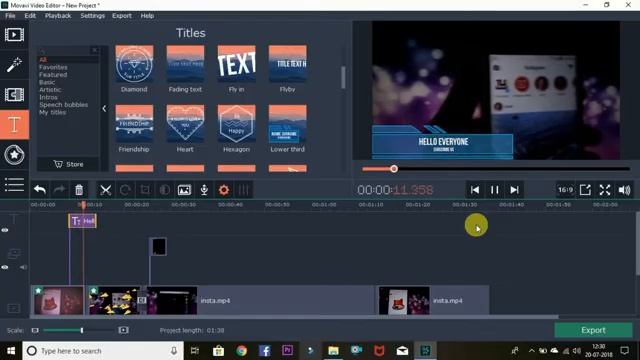
Task: Toggle overlay track visibility eye
Action: (5, 267)
